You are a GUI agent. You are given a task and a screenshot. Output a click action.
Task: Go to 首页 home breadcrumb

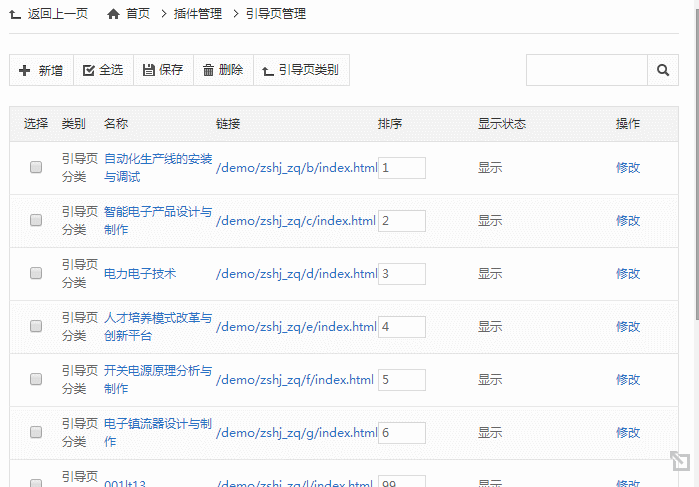[129, 14]
